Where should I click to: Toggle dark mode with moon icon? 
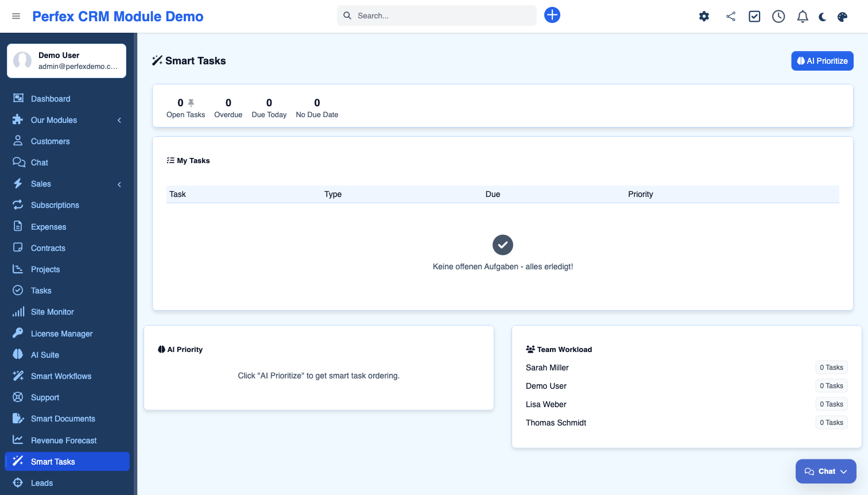[823, 17]
